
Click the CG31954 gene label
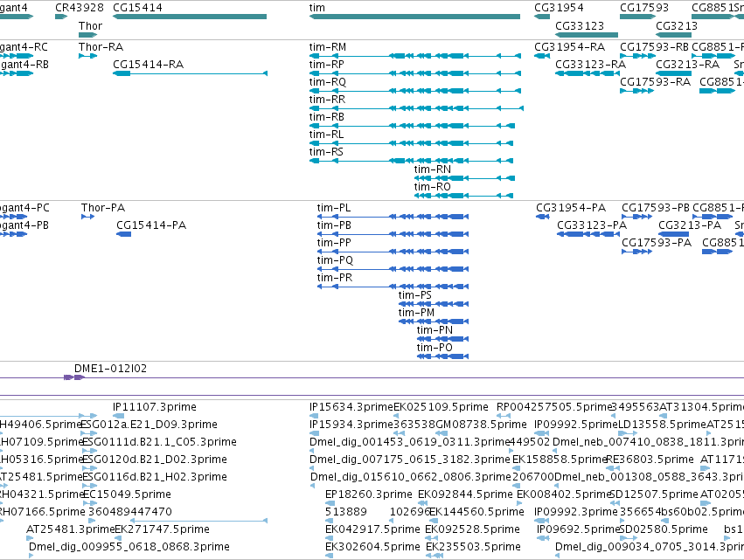pos(559,8)
